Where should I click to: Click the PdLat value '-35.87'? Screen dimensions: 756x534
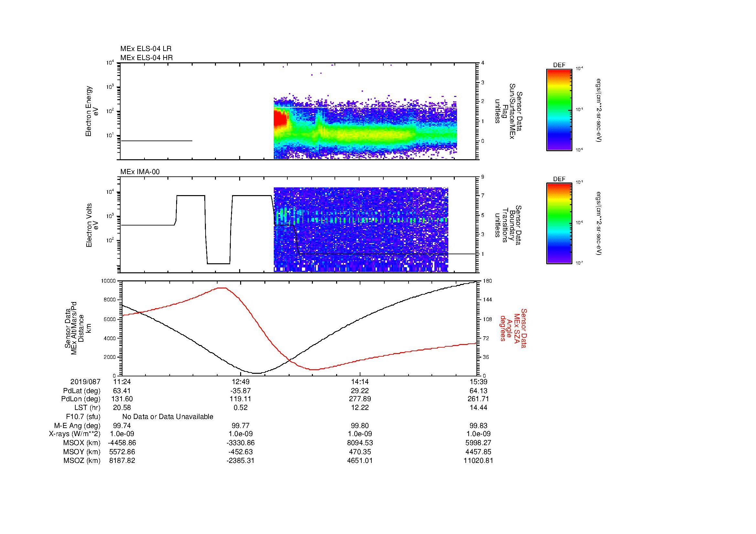[x=241, y=391]
